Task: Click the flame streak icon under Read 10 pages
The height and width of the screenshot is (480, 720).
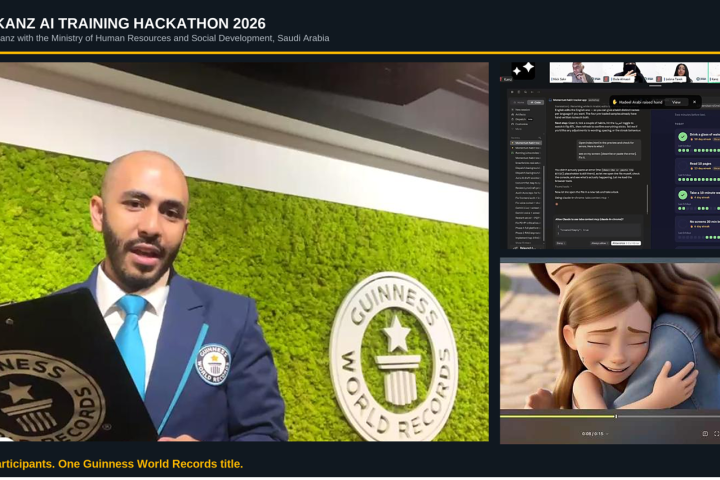Action: pos(692,168)
